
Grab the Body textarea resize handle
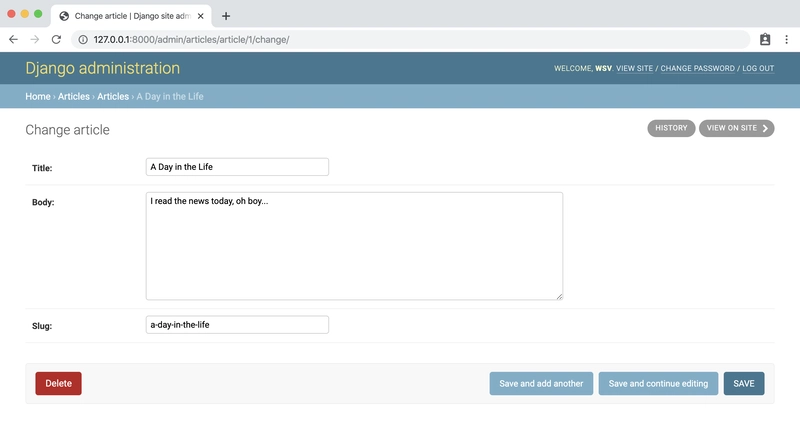pyautogui.click(x=560, y=296)
